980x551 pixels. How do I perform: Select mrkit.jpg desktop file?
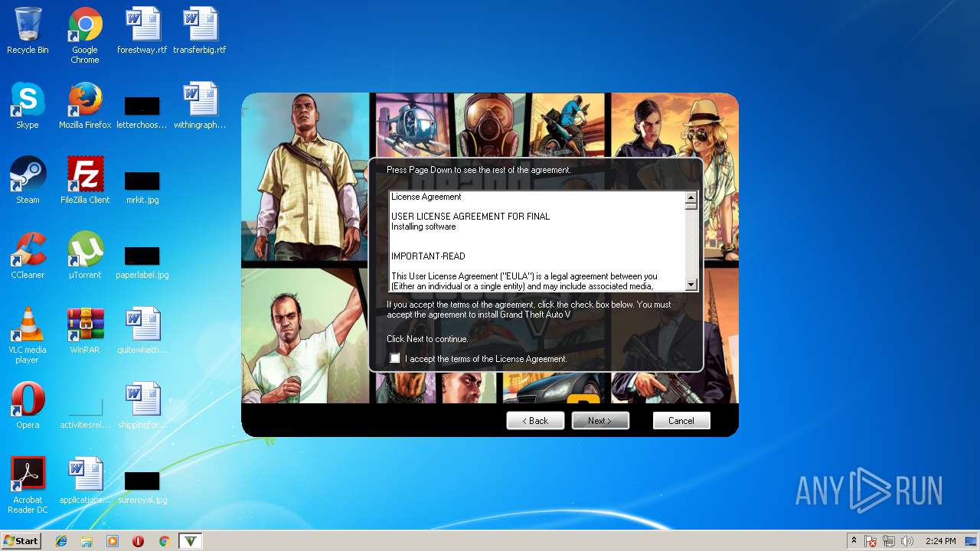click(x=142, y=186)
